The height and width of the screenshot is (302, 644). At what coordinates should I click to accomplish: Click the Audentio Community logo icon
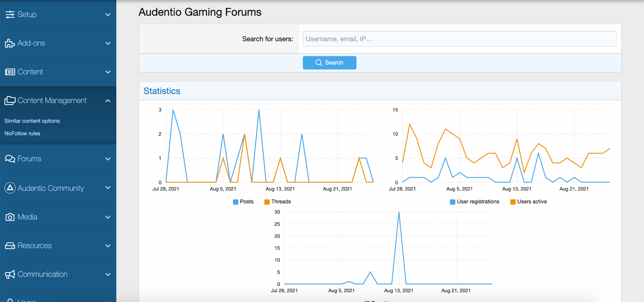(x=10, y=188)
